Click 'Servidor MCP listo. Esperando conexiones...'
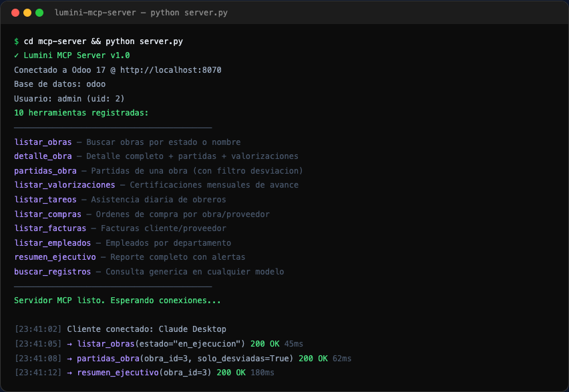Screen dimensions: 569x392 click(118, 301)
